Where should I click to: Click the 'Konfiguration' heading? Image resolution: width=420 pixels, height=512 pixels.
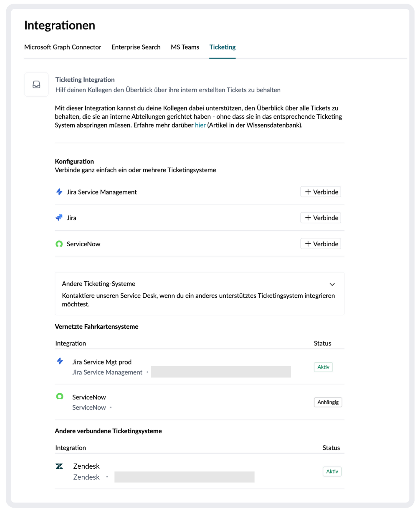74,161
